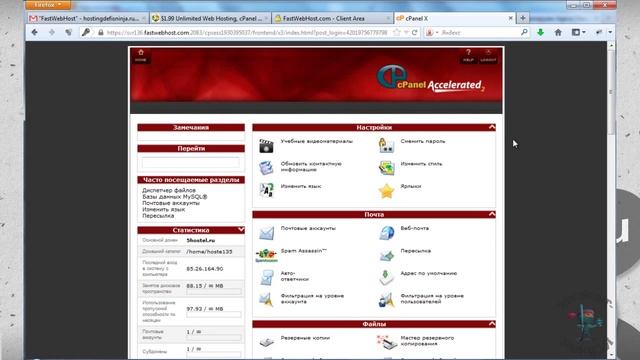Close the cPanel X tab

click(x=510, y=18)
